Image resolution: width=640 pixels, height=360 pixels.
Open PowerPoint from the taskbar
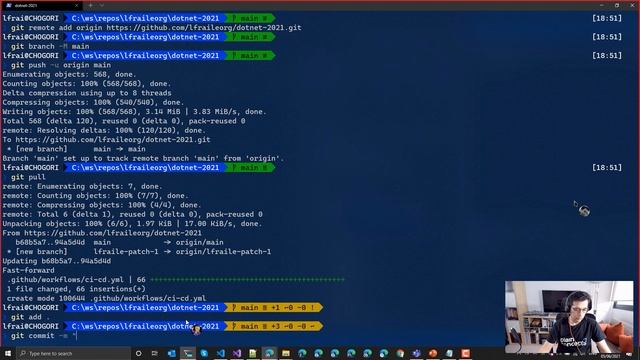[x=433, y=353]
